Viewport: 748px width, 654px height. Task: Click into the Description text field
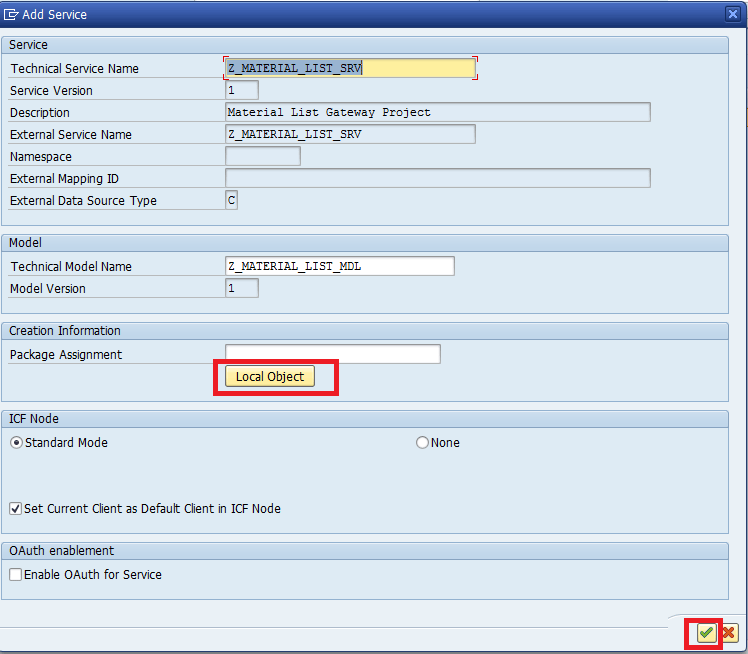pos(438,112)
